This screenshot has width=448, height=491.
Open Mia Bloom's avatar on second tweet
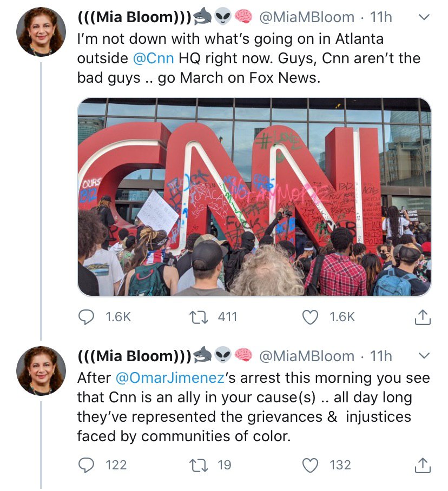[x=41, y=370]
